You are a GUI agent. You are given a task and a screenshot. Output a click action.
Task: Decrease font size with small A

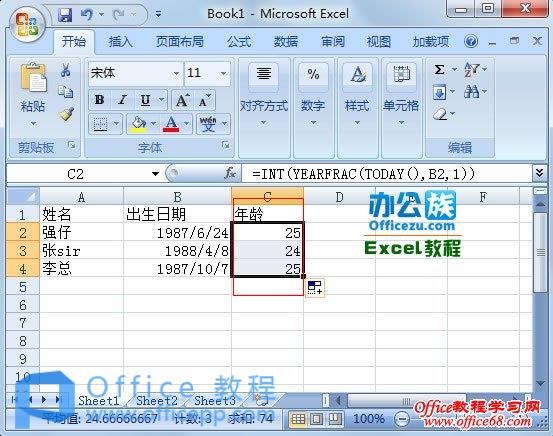(205, 101)
